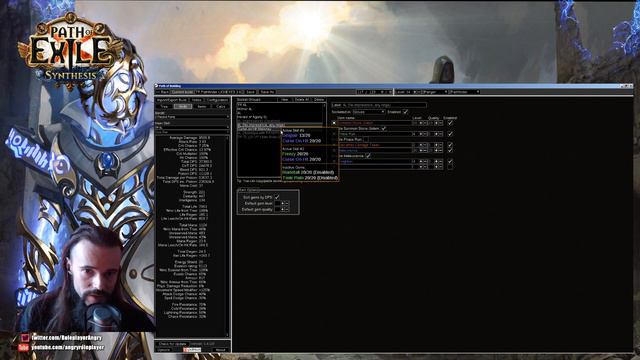640x360 pixels.
Task: Remove the first gem with its X icon
Action: pos(334,123)
